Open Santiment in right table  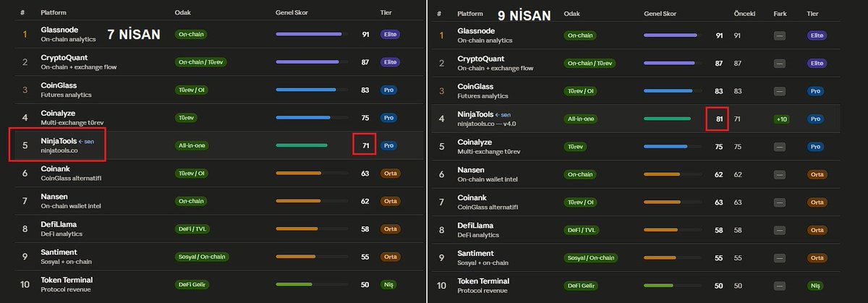tap(476, 253)
